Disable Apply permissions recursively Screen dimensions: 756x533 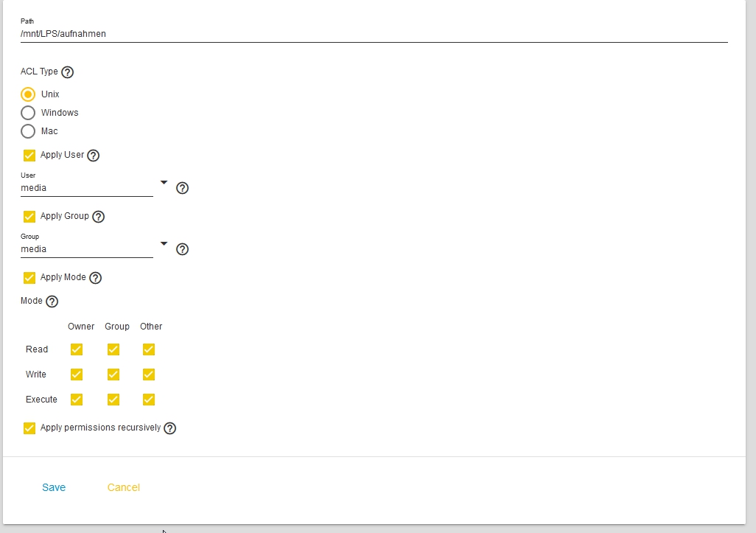pos(29,428)
